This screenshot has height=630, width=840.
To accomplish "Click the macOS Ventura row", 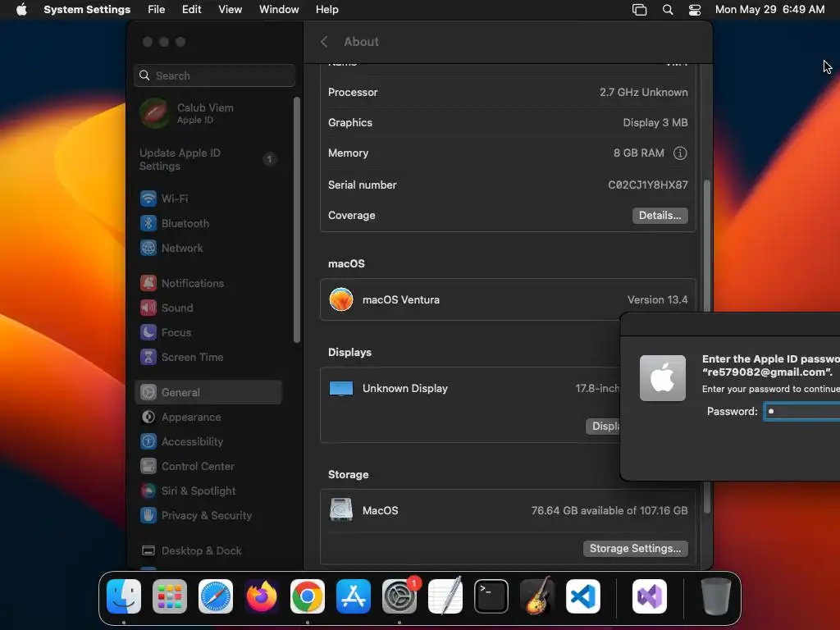I will pos(508,300).
